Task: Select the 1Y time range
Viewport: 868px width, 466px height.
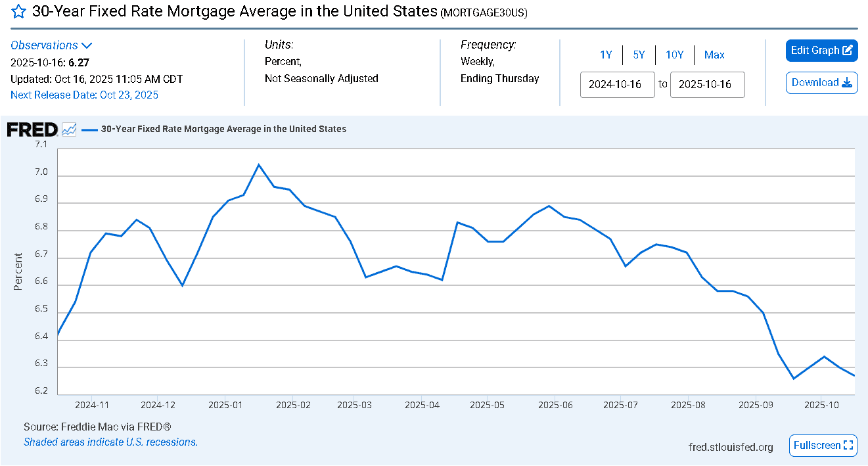Action: click(606, 55)
